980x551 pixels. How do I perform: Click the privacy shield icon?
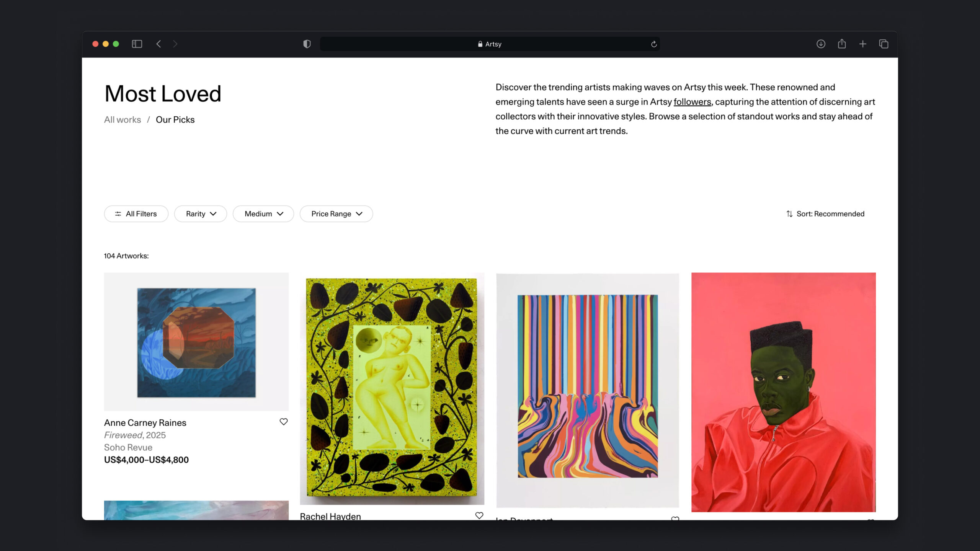pos(307,44)
